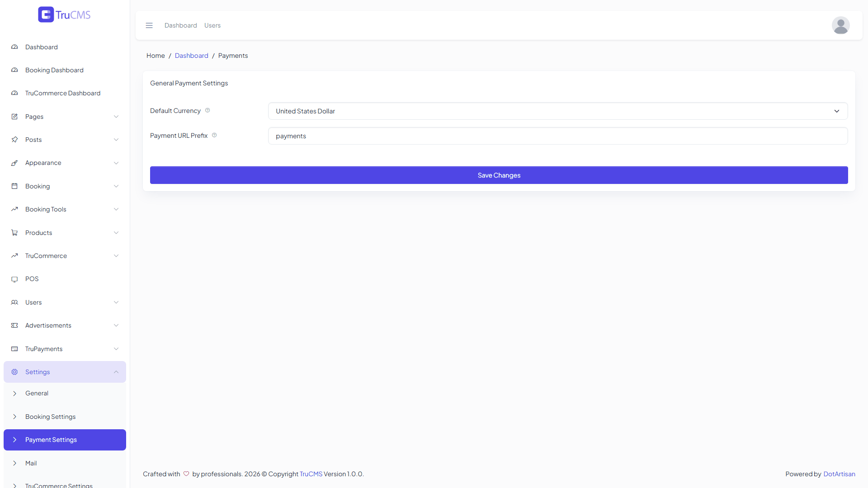Click the TruCommerce Dashboard sidebar icon
The height and width of the screenshot is (488, 868).
14,93
